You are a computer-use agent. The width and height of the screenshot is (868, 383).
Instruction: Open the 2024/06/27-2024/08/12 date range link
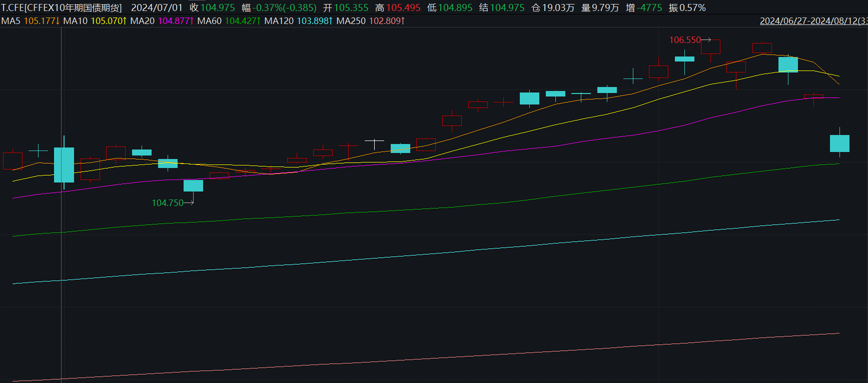click(x=813, y=21)
